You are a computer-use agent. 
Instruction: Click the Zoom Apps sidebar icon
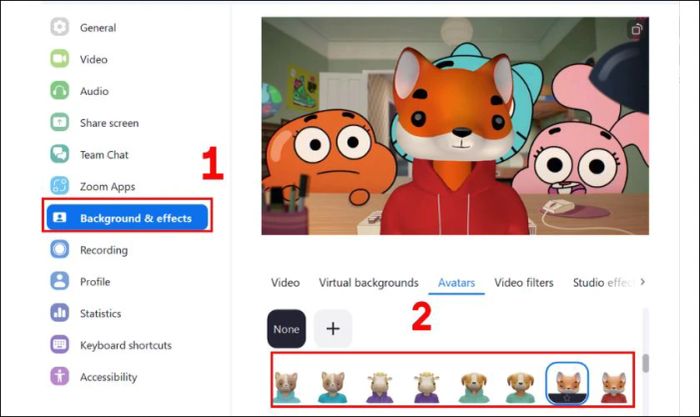tap(59, 186)
